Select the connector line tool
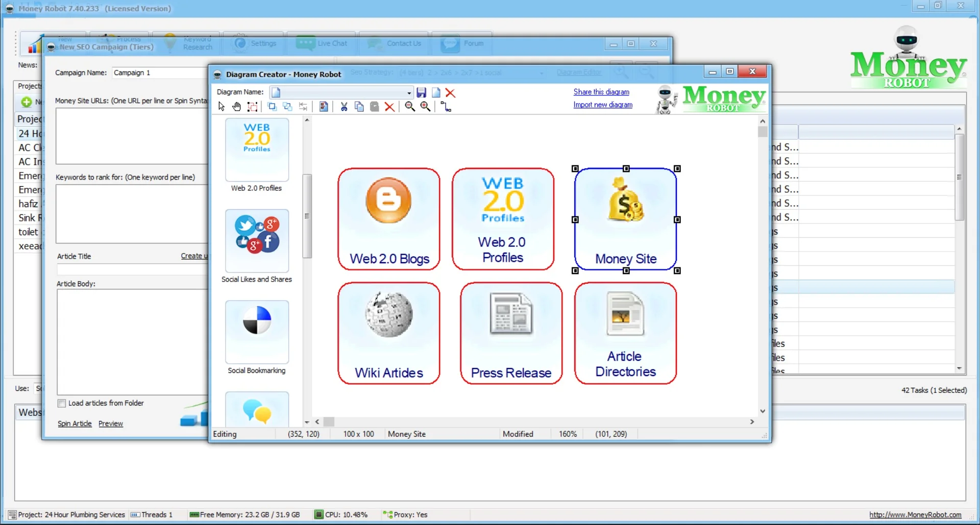The image size is (980, 525). tap(446, 107)
